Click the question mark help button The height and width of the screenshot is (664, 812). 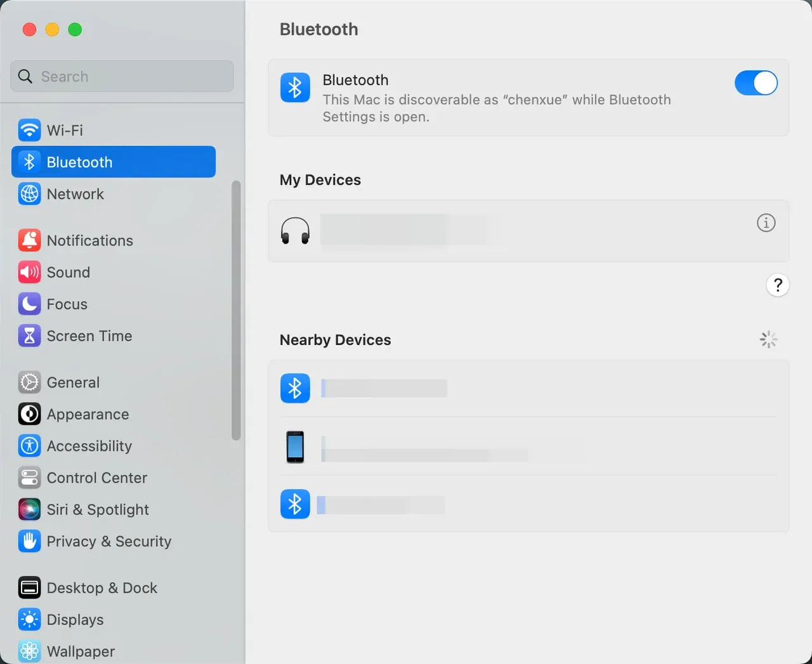point(778,285)
